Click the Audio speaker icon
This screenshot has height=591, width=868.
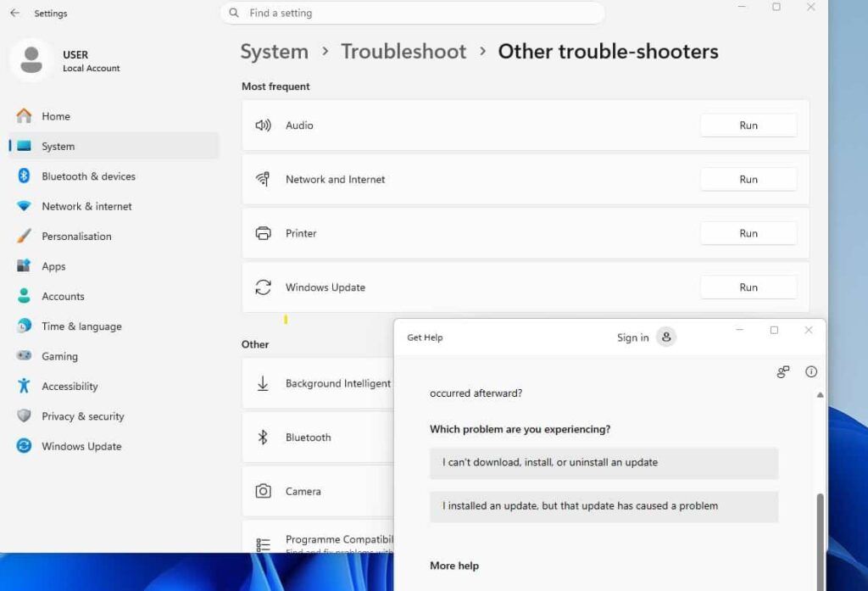(x=263, y=125)
